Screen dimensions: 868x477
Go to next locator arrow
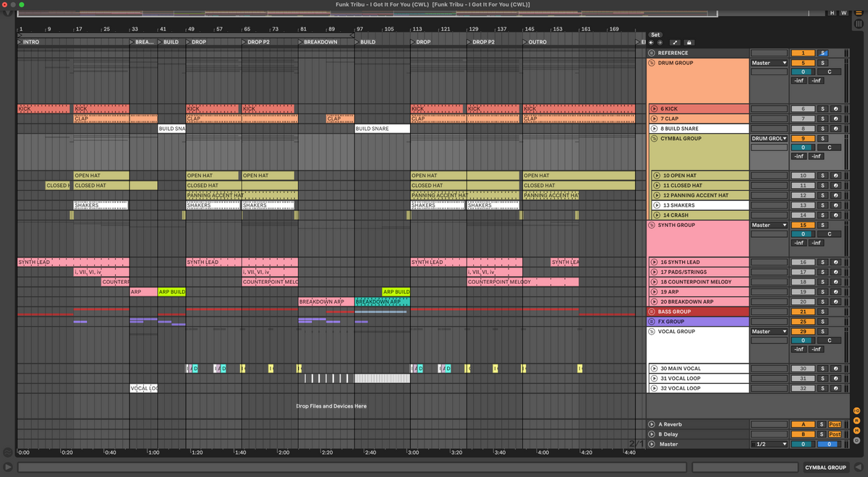[x=659, y=43]
